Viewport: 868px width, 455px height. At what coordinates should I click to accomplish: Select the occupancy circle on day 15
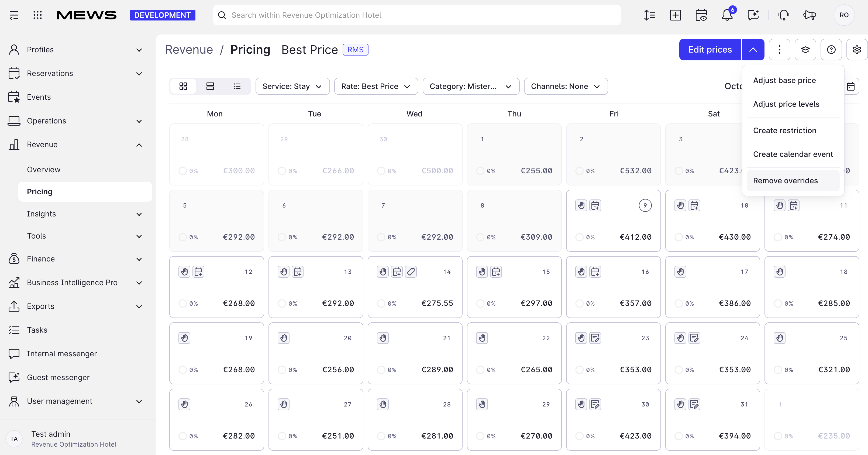pos(480,303)
